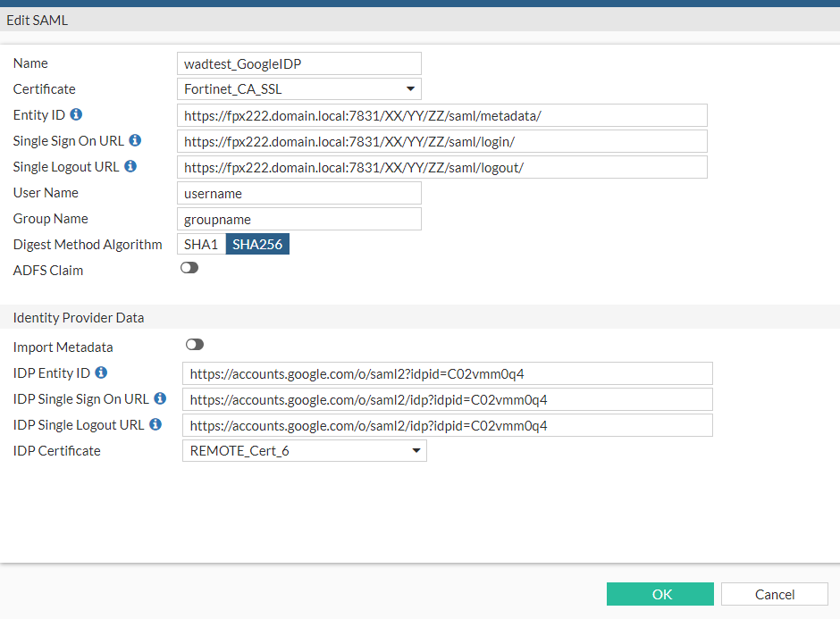The width and height of the screenshot is (840, 619).
Task: Click the Entity ID URL field
Action: click(x=442, y=115)
